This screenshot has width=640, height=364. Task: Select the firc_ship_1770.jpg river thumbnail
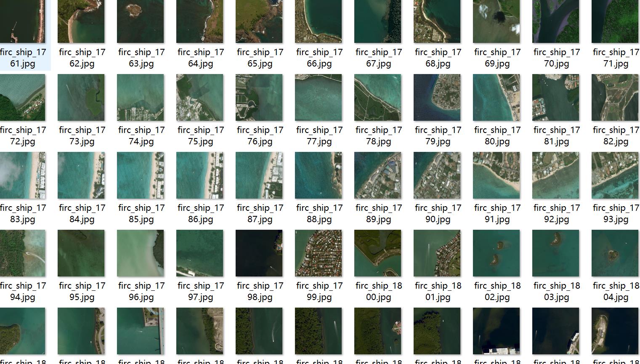click(x=556, y=21)
